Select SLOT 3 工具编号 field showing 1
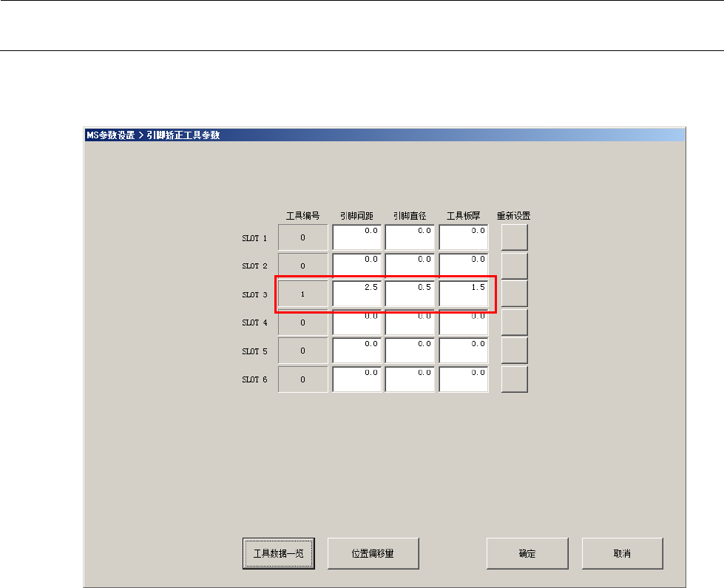This screenshot has height=588, width=724. point(303,294)
